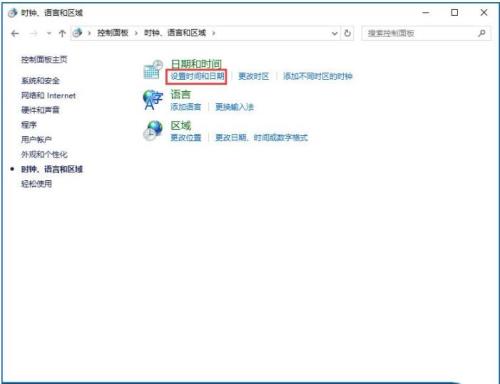Click the magnifier icon in the search box
500x384 pixels.
(482, 33)
